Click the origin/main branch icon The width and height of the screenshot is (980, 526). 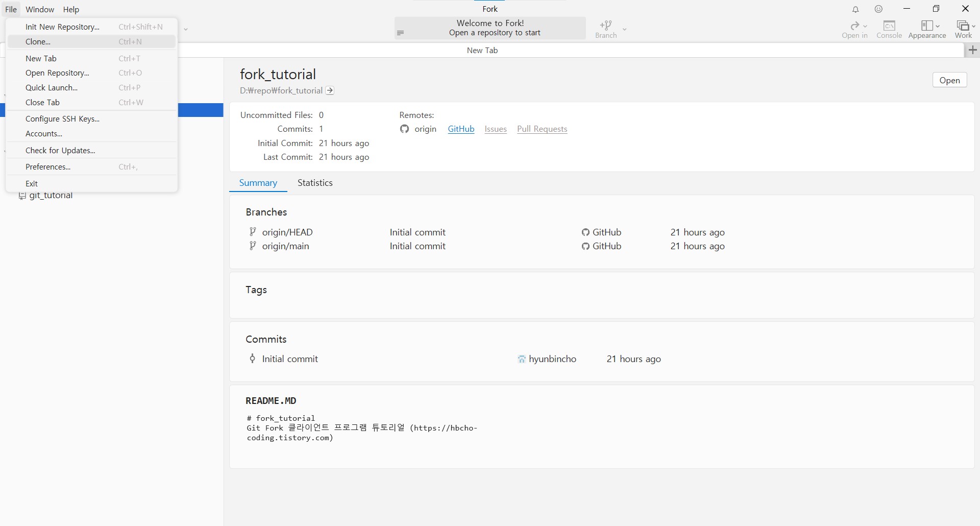click(x=252, y=246)
